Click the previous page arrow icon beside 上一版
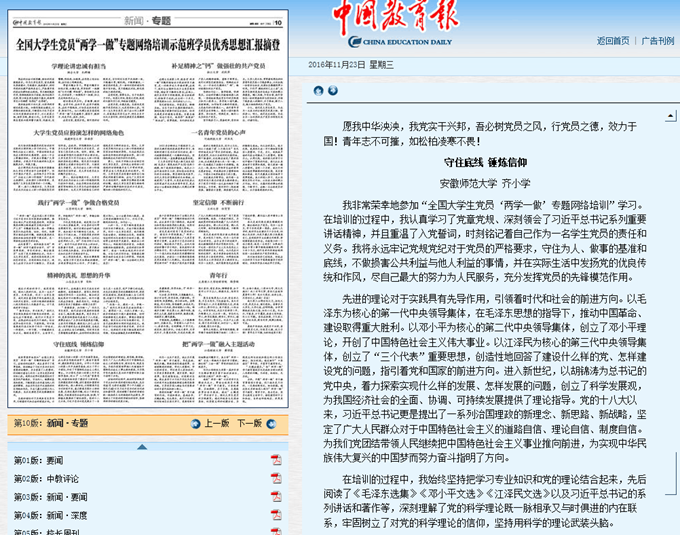680x535 pixels. 197,423
